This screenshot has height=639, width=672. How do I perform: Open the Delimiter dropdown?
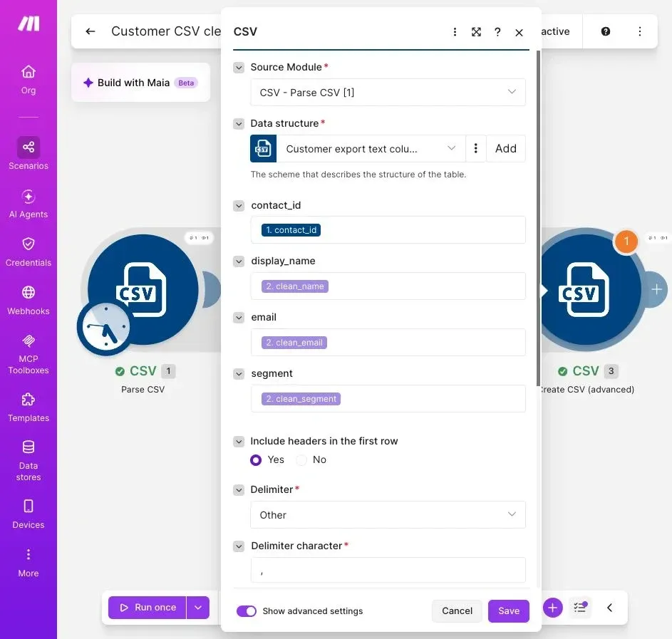coord(388,514)
